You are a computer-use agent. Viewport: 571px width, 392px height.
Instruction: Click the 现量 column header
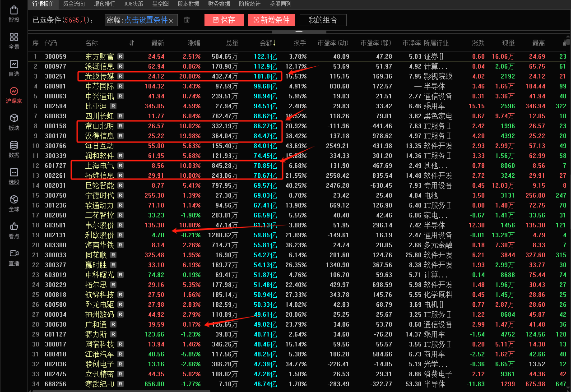508,43
